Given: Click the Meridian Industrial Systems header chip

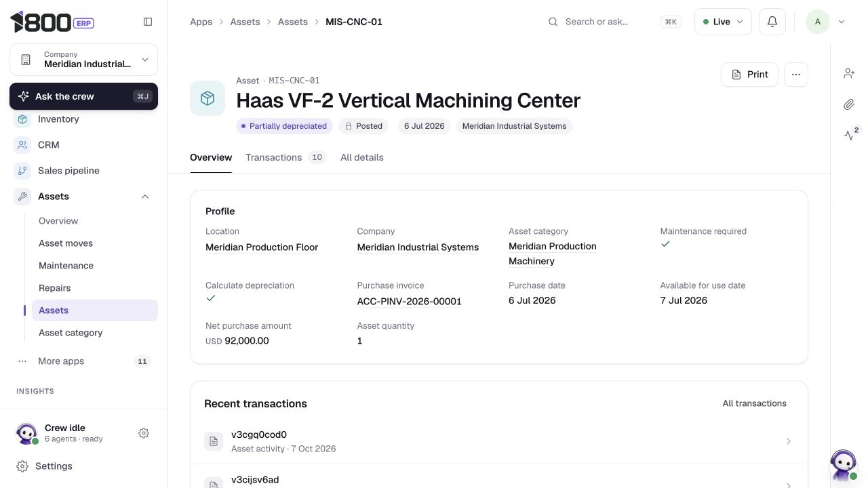Looking at the screenshot, I should [x=514, y=126].
